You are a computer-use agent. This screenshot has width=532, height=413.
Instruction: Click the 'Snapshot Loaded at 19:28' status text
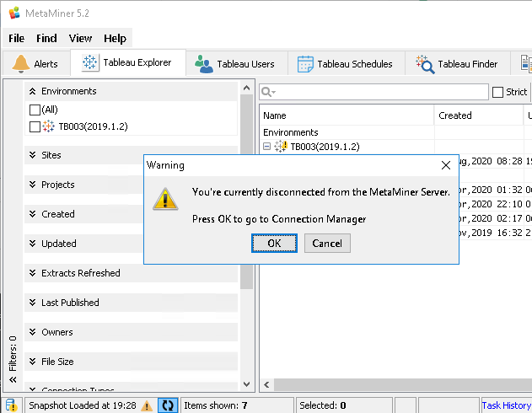pos(83,405)
